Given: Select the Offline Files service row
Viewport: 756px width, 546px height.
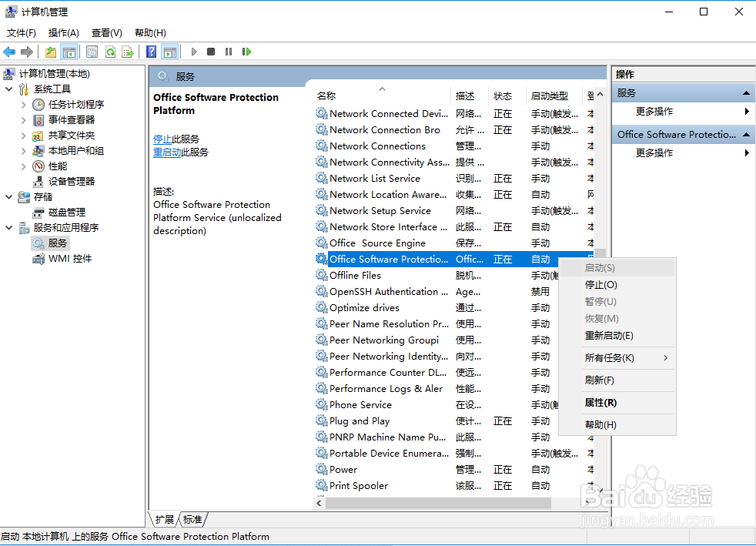Looking at the screenshot, I should [437, 276].
